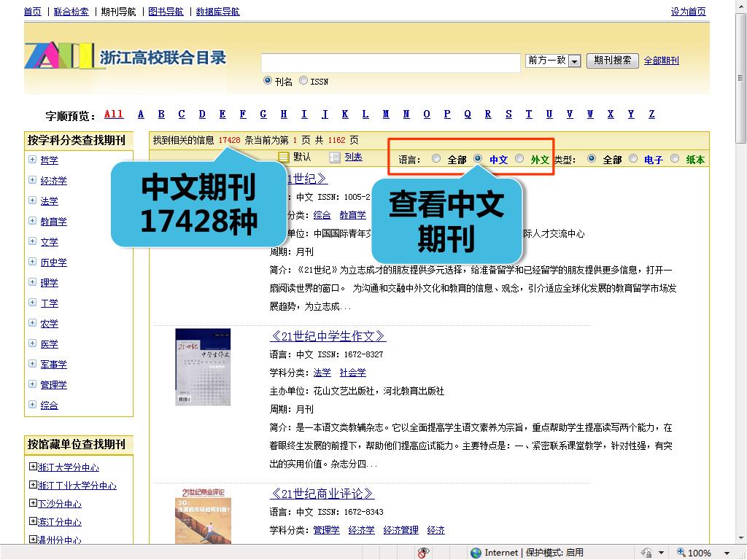
Task: Expand the 文学 subject category
Action: click(32, 241)
